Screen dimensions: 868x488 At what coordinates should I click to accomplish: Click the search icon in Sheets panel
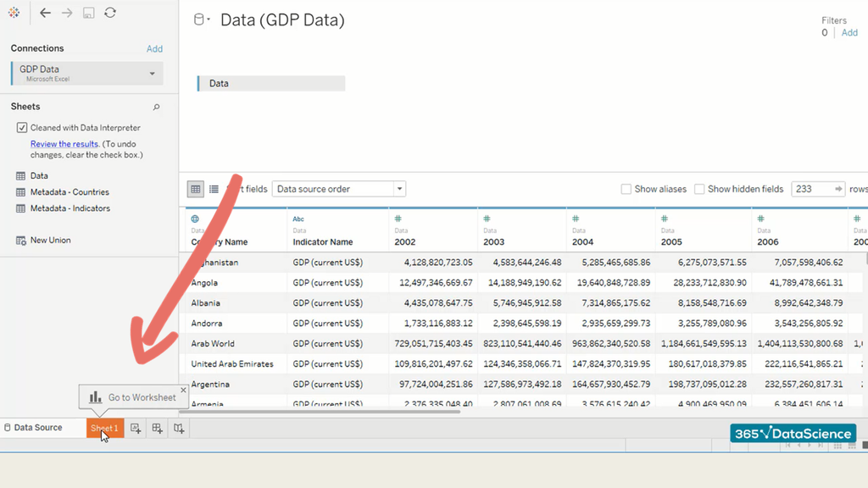pyautogui.click(x=156, y=108)
